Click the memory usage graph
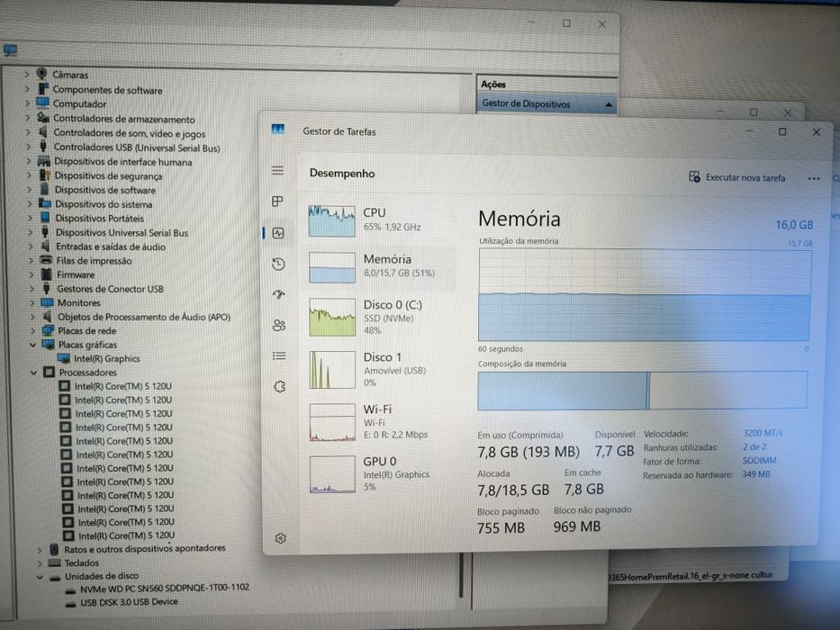Screen dimensions: 840x630 coord(645,294)
